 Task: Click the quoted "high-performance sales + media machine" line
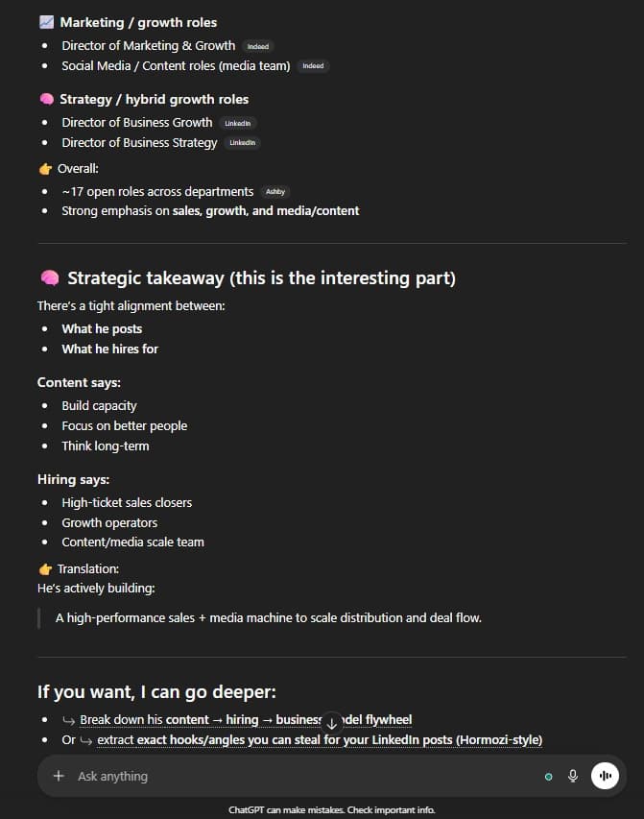[268, 618]
